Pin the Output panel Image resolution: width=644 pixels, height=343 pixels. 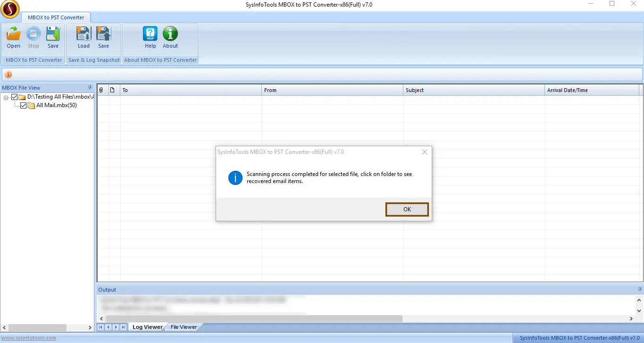(640, 290)
